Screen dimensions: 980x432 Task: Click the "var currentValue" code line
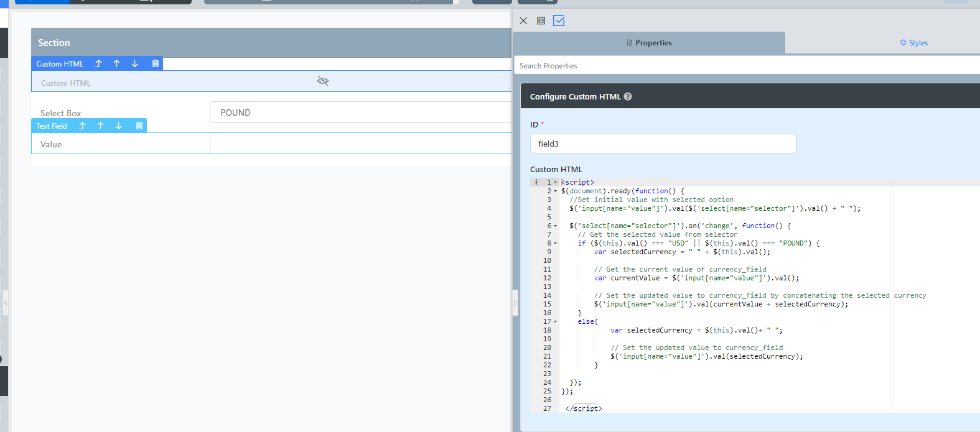[x=696, y=278]
